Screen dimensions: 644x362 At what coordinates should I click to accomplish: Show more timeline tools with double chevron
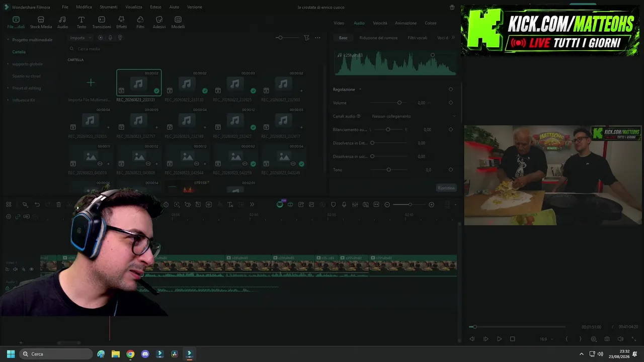pyautogui.click(x=252, y=205)
